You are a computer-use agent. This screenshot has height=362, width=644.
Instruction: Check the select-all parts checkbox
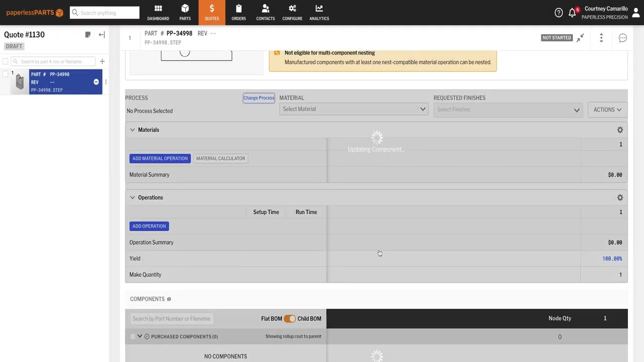pos(6,61)
